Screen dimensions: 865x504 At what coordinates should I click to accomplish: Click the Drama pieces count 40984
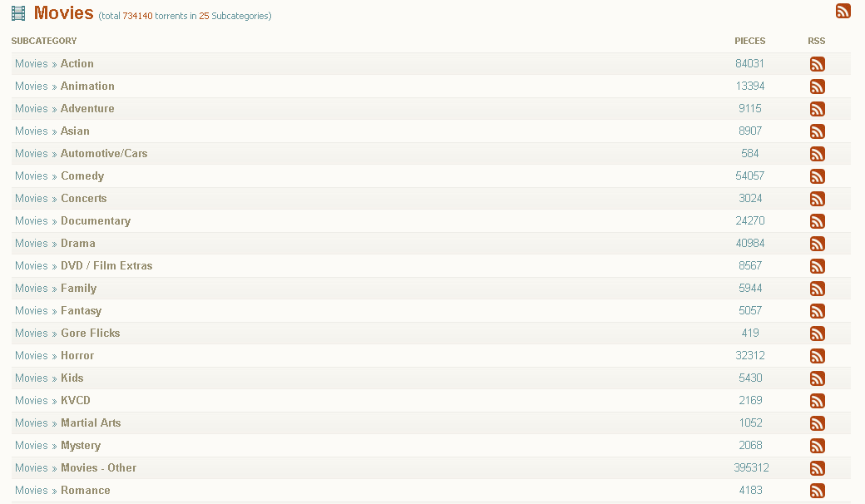(x=749, y=243)
